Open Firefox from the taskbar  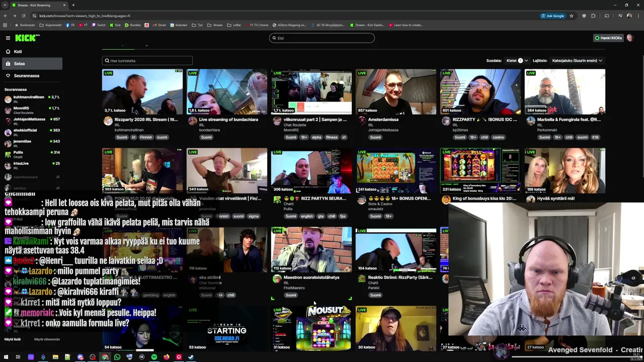click(166, 357)
